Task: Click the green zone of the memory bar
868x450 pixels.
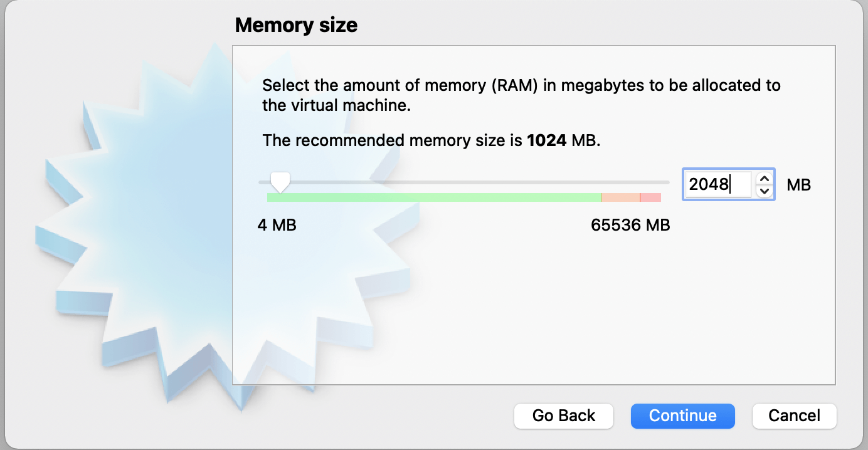Action: (x=433, y=197)
